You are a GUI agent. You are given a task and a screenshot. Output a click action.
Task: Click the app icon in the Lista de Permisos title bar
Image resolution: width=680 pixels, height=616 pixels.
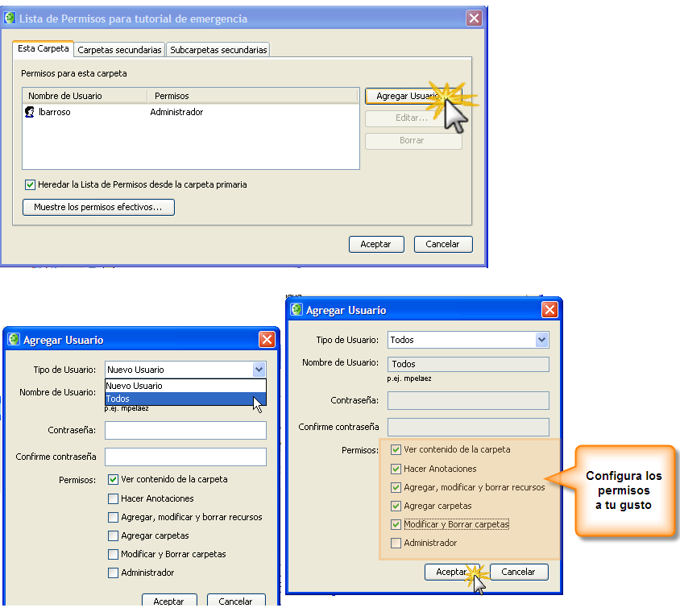coord(10,18)
